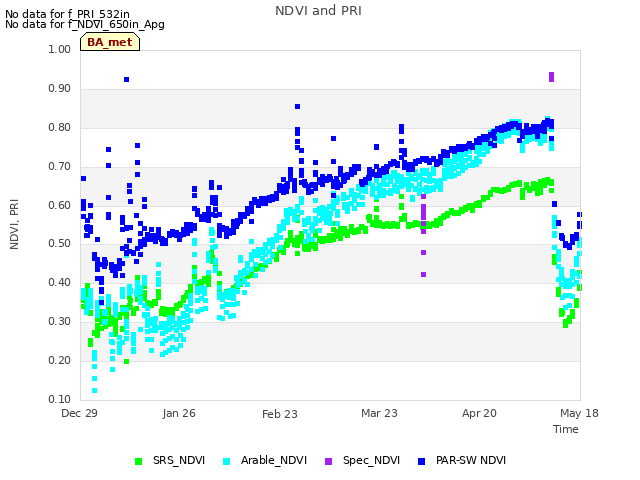The width and height of the screenshot is (640, 480).
Task: Click the Spec_NDVI purple legend marker
Action: click(x=329, y=462)
